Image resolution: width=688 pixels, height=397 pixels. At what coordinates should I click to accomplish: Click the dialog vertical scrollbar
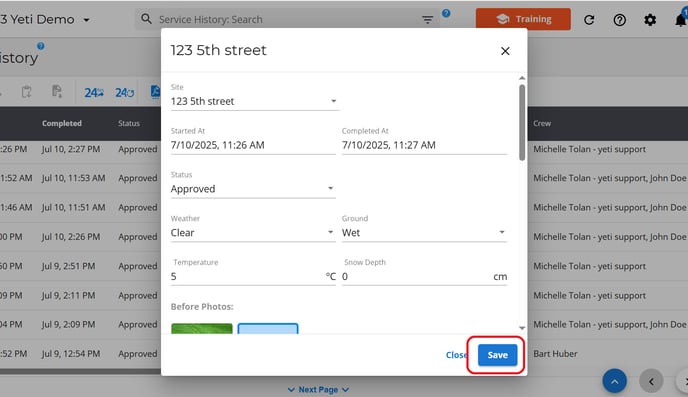[x=522, y=123]
